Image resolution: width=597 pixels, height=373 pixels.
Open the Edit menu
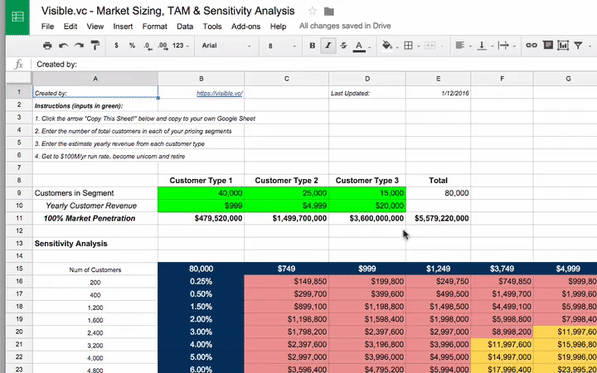[x=70, y=26]
